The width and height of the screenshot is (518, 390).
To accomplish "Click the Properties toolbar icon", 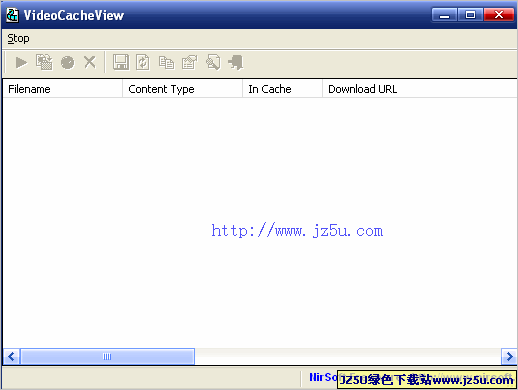I will coord(190,62).
